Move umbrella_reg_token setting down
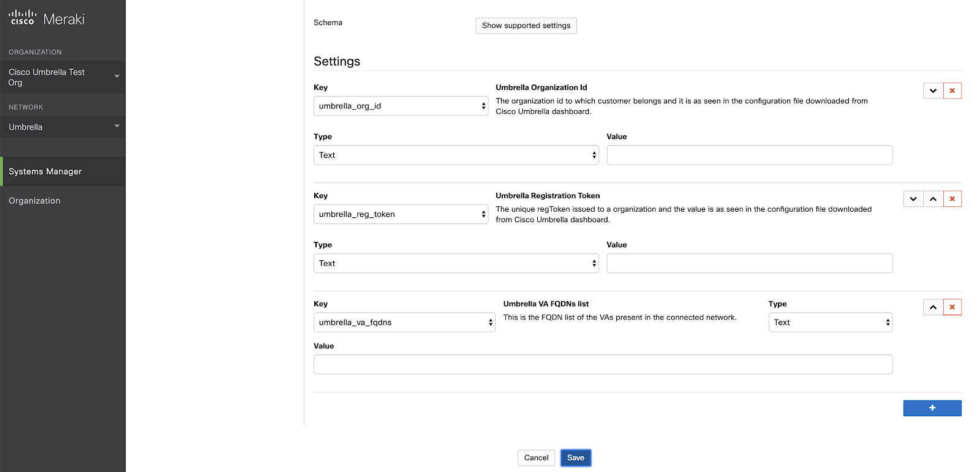The width and height of the screenshot is (980, 472). 913,199
